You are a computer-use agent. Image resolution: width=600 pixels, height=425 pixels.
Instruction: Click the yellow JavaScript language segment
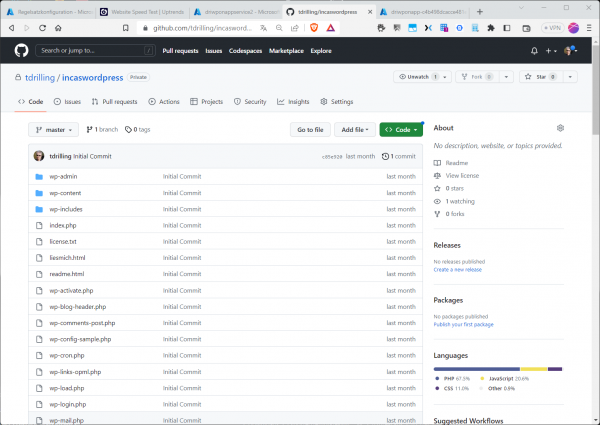point(534,369)
